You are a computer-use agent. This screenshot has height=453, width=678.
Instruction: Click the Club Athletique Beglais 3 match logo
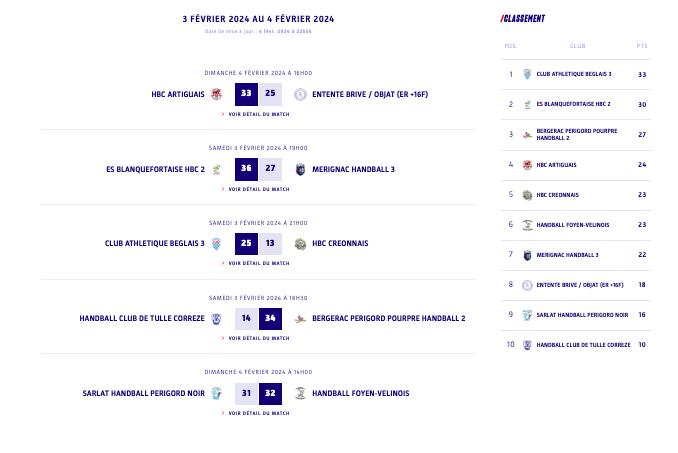point(216,243)
